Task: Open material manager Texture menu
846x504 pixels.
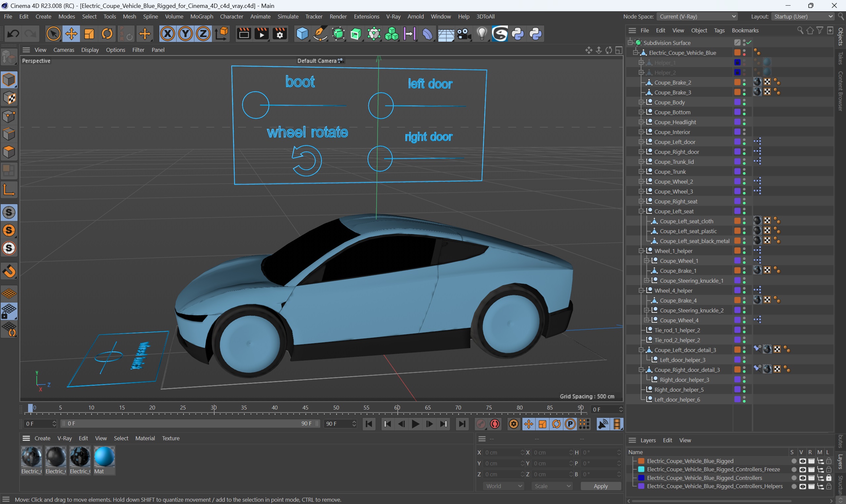Action: 171,439
